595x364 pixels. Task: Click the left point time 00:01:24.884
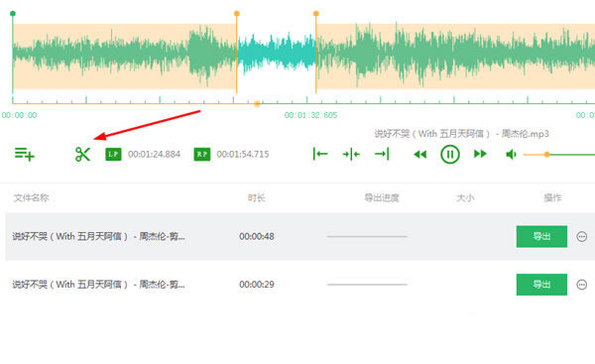coord(154,154)
